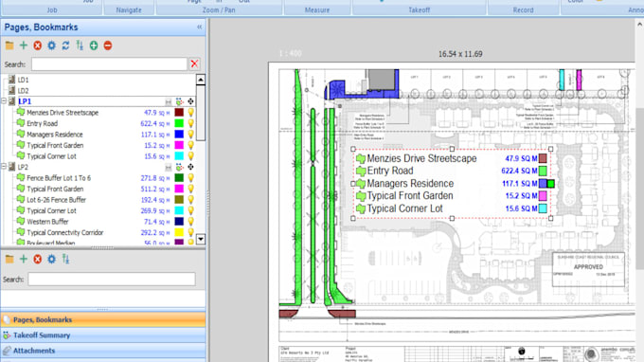Click the green Entry Road swatch in the tree
This screenshot has width=644, height=362.
pyautogui.click(x=179, y=123)
